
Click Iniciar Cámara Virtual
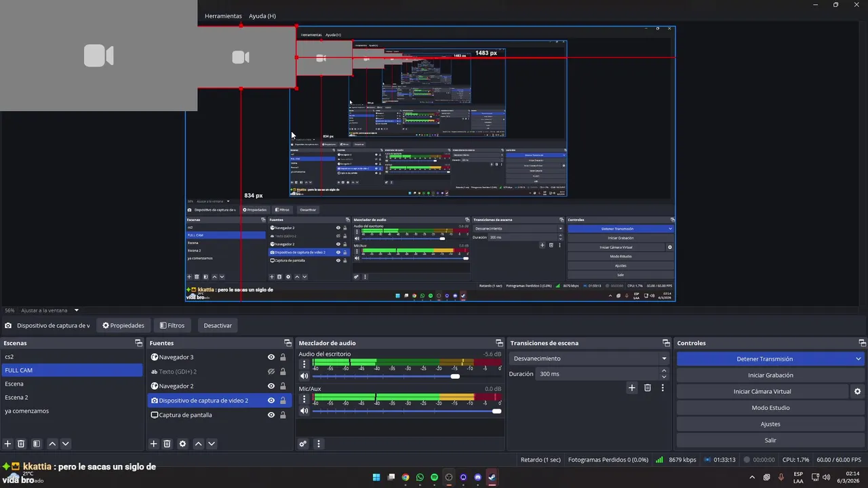[x=762, y=392]
